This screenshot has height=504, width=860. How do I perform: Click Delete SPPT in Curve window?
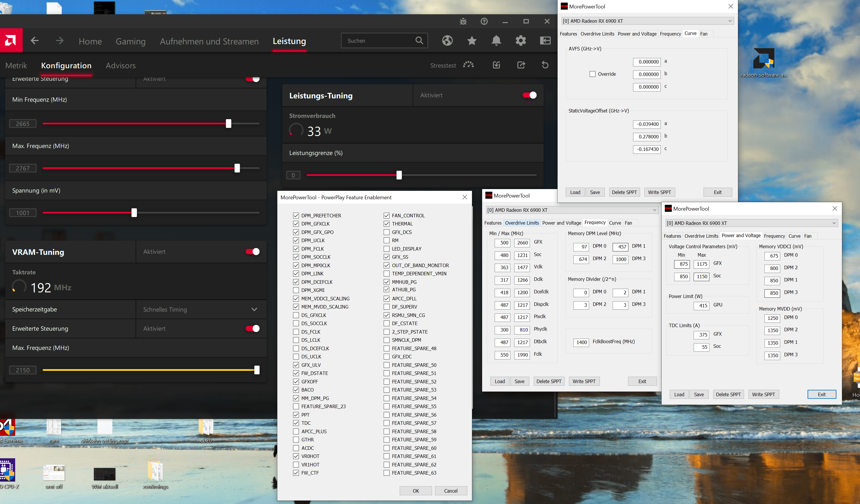click(x=624, y=192)
